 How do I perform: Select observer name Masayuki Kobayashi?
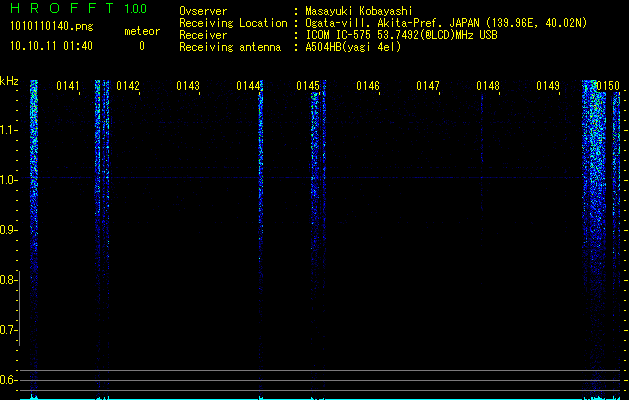point(359,11)
